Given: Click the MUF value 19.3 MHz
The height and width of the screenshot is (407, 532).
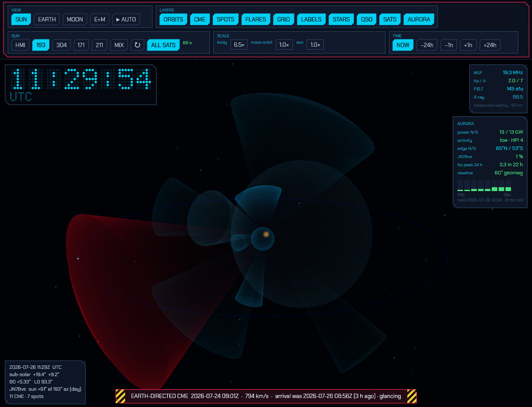Looking at the screenshot, I should [x=513, y=73].
